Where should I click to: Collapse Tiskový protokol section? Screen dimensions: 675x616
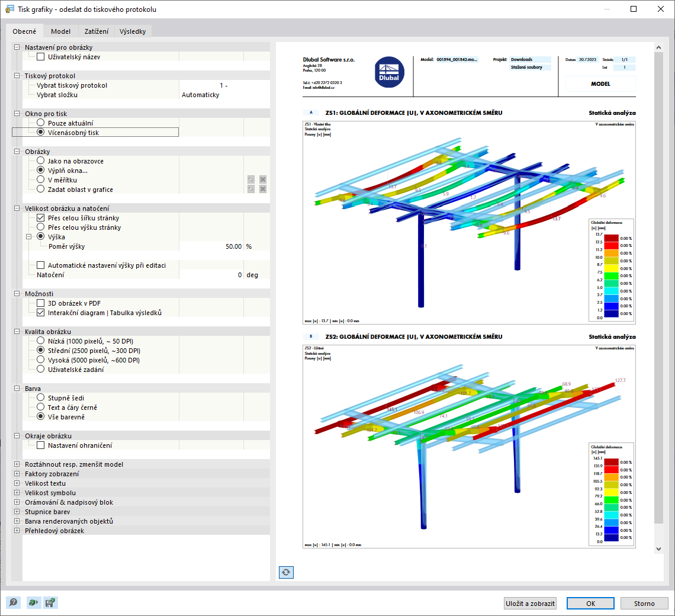pyautogui.click(x=17, y=75)
